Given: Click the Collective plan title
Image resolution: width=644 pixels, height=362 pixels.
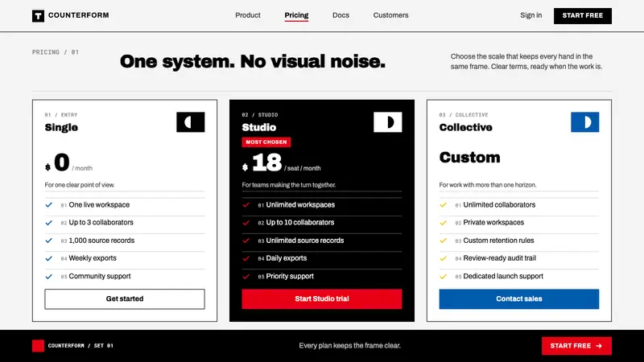Looking at the screenshot, I should click(x=466, y=127).
